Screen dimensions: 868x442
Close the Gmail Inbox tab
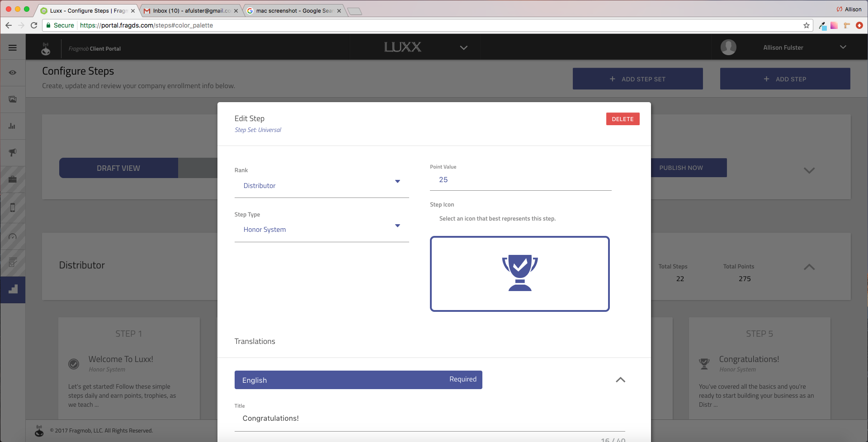pos(236,11)
